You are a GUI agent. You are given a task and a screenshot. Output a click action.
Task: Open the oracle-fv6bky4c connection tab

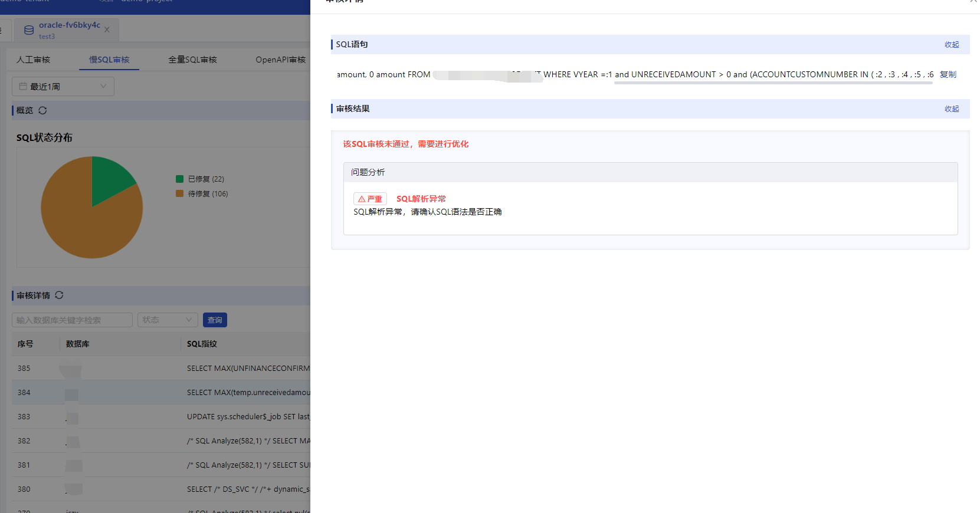click(67, 30)
